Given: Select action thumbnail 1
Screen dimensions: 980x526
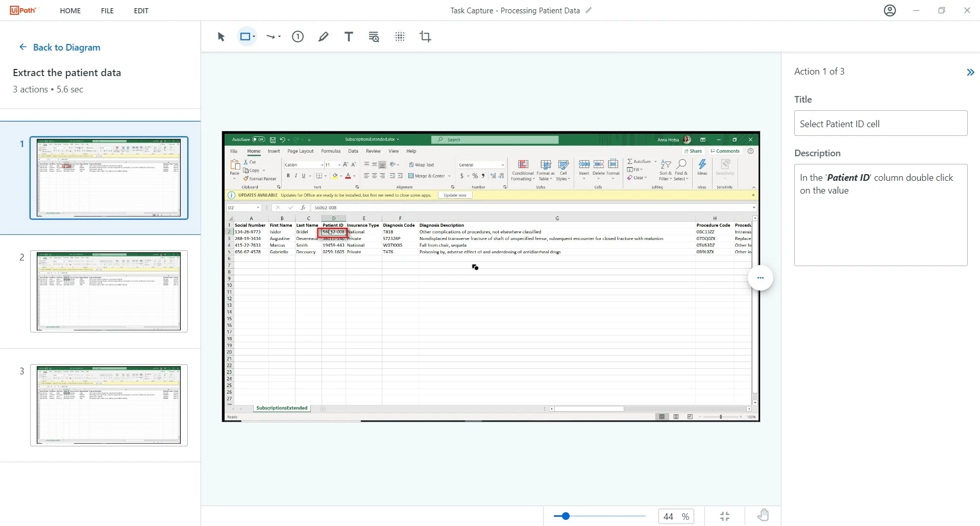Looking at the screenshot, I should [109, 178].
